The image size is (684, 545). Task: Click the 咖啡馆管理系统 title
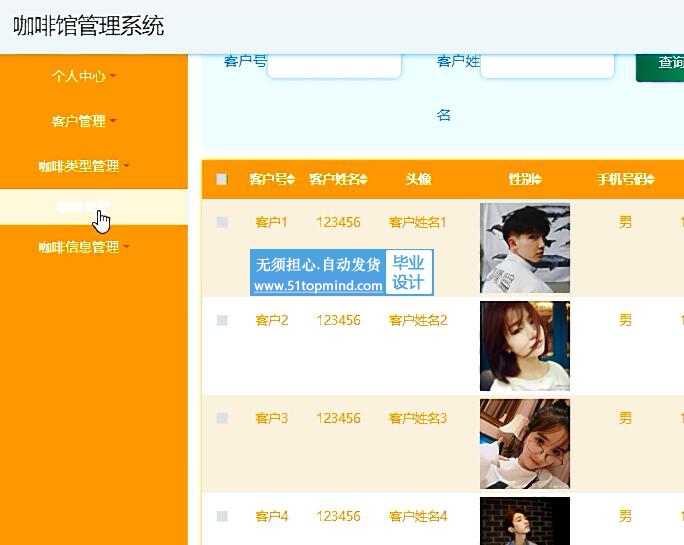pos(89,26)
